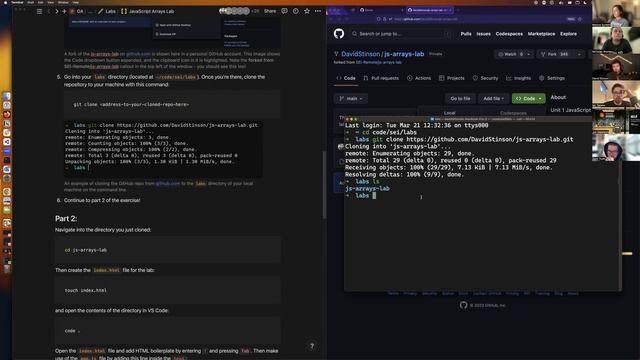The width and height of the screenshot is (640, 360).
Task: Click the docs page vertical scrollbar
Action: 324,184
